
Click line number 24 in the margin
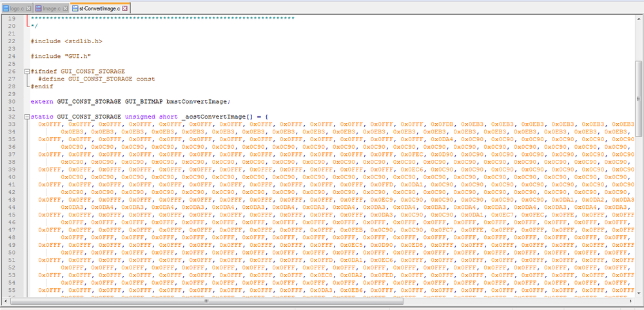coord(12,56)
